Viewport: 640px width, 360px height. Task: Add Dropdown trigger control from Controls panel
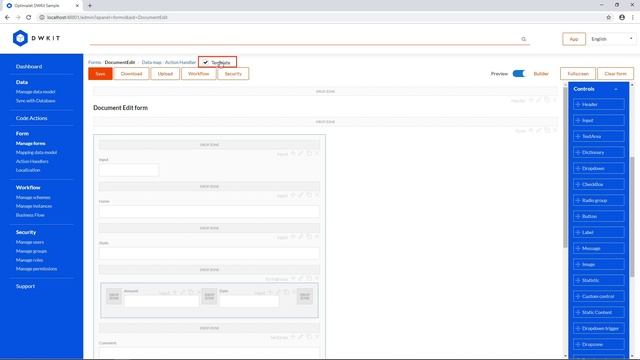point(598,329)
